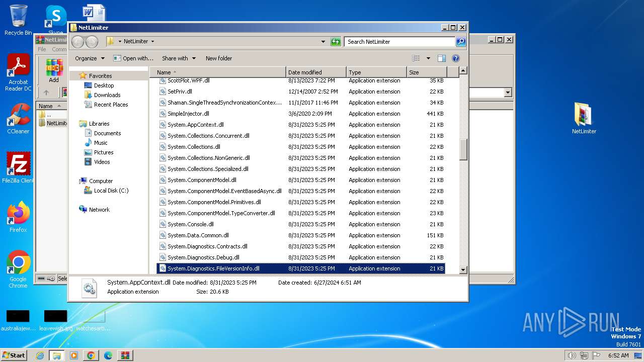Click the Start button
Screen dimensions: 644x362
click(14, 355)
